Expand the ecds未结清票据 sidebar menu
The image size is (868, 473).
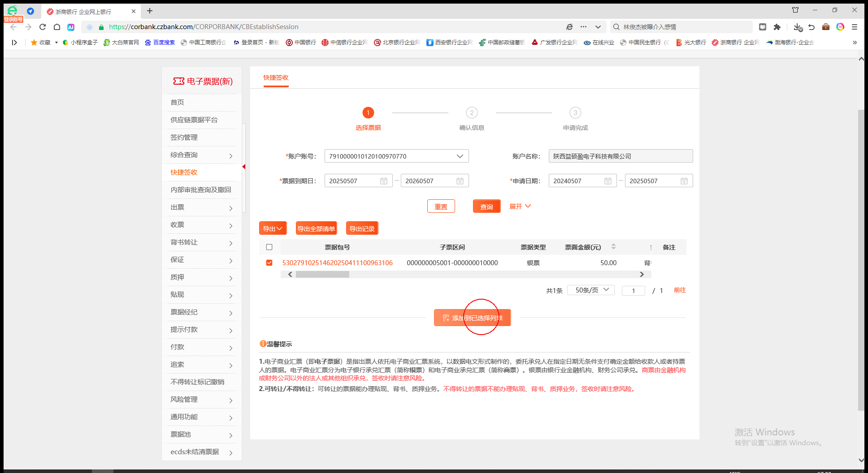(x=201, y=452)
